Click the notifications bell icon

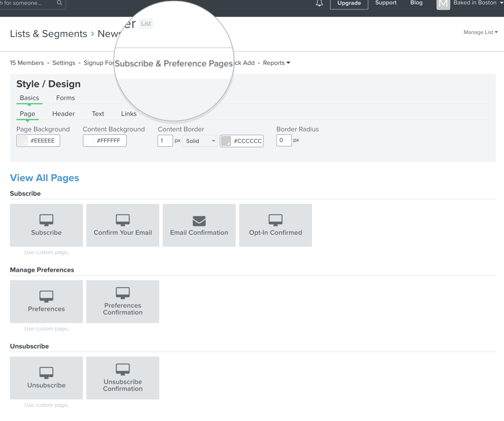319,3
